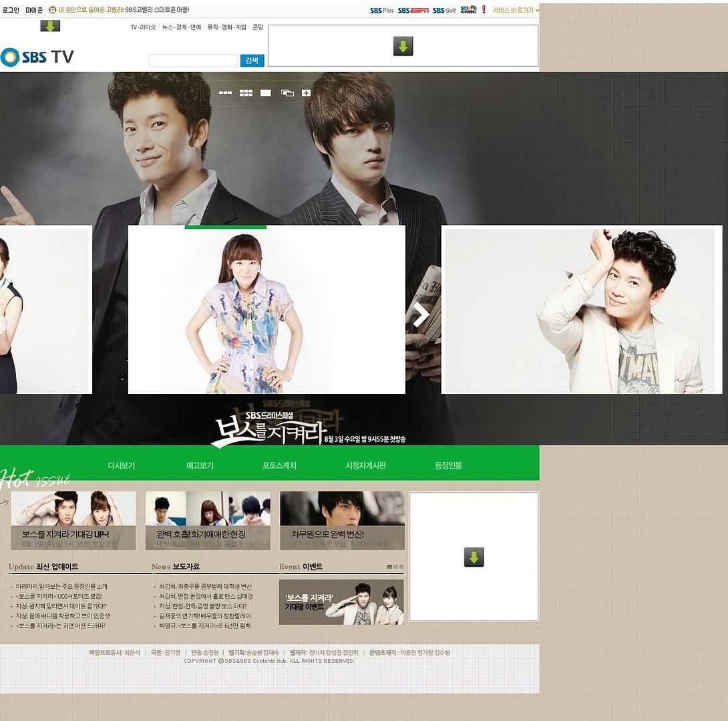Open the SBS CNBC channel logo
Screen dimensions: 728x721
pyautogui.click(x=468, y=10)
